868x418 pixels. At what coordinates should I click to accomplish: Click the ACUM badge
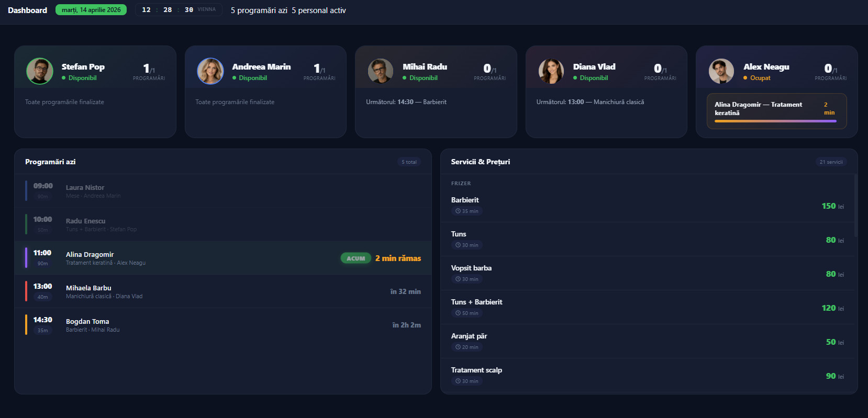tap(356, 258)
